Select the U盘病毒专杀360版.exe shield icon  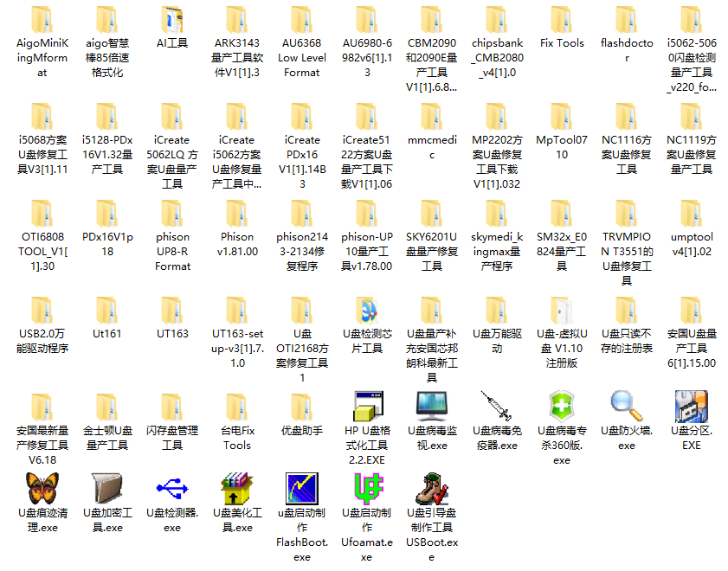pos(562,406)
